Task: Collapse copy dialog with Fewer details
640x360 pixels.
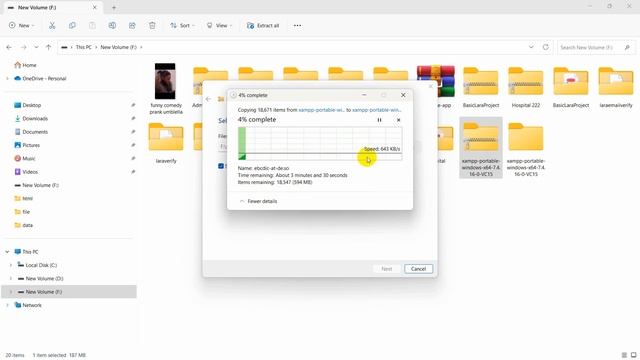Action: click(258, 201)
